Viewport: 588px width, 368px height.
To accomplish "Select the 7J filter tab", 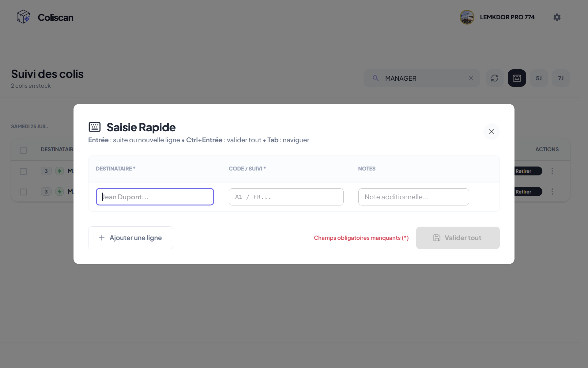I will click(x=561, y=78).
